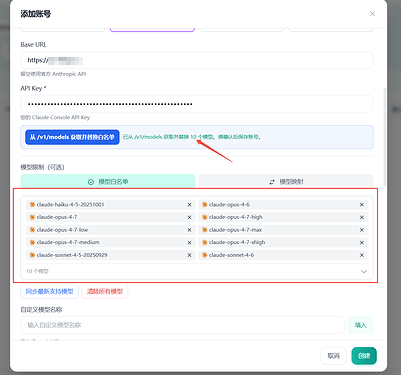The height and width of the screenshot is (375, 401).
Task: Switch to the model whitelist tab
Action: coord(108,182)
